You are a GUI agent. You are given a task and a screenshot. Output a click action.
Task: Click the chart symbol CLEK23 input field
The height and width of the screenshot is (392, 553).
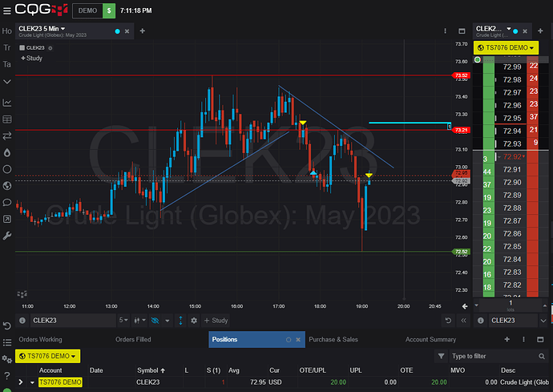pos(72,321)
